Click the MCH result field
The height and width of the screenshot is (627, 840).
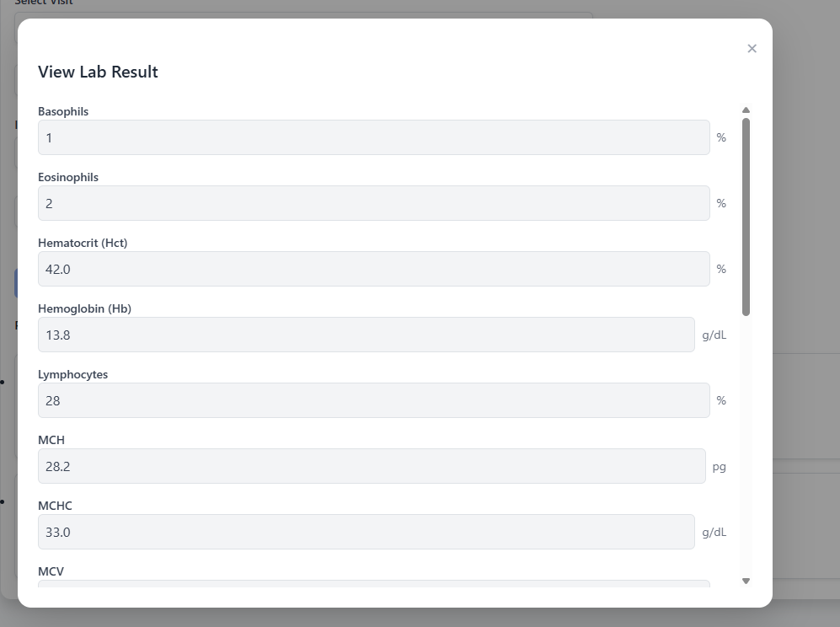371,466
